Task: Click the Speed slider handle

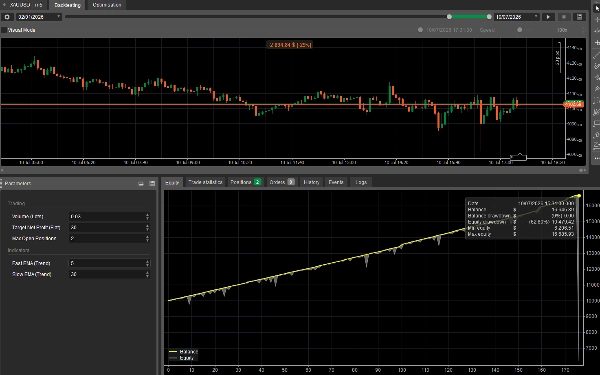Action: 520,30
